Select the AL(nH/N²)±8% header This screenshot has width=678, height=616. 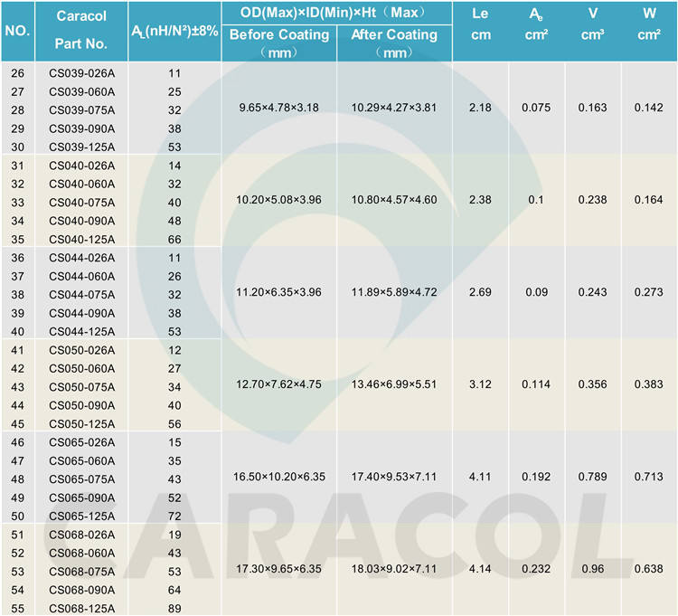[174, 31]
